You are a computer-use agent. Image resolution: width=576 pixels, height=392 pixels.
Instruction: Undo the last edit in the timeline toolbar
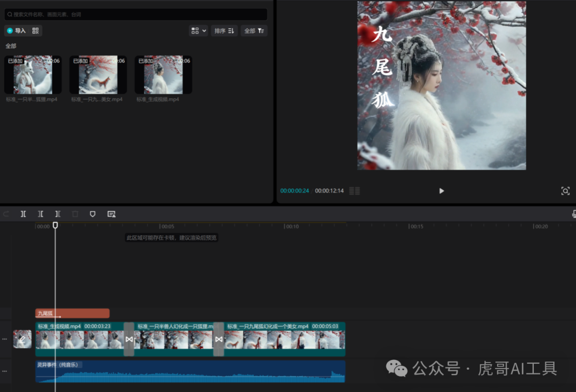pos(6,214)
